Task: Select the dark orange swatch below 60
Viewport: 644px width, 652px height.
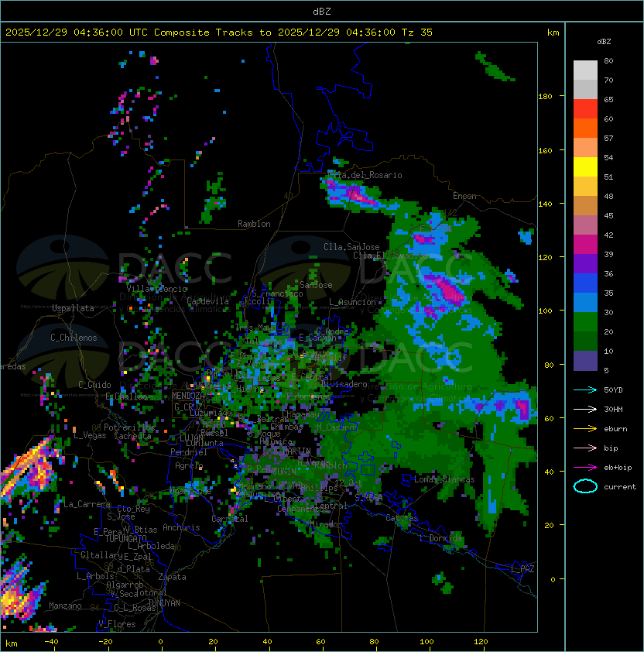Action: coord(585,128)
